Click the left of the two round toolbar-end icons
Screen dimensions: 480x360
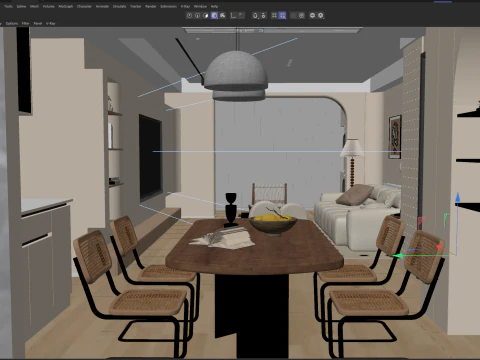pyautogui.click(x=312, y=15)
